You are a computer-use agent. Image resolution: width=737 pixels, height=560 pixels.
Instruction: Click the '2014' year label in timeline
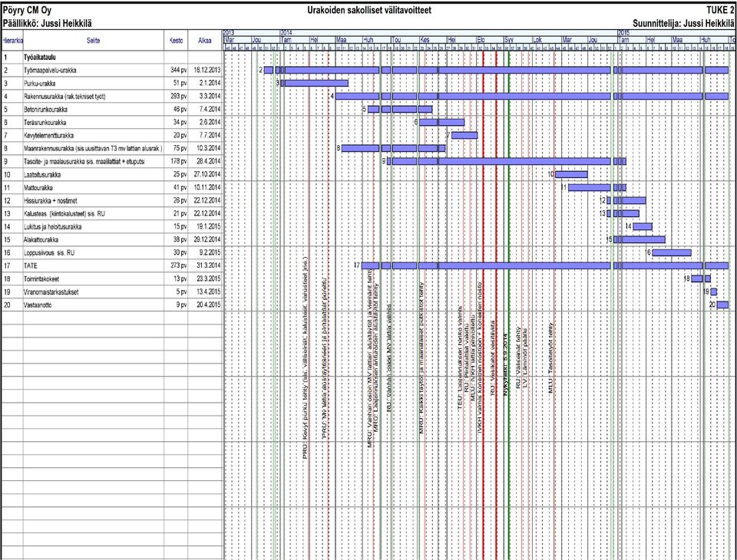coord(286,33)
